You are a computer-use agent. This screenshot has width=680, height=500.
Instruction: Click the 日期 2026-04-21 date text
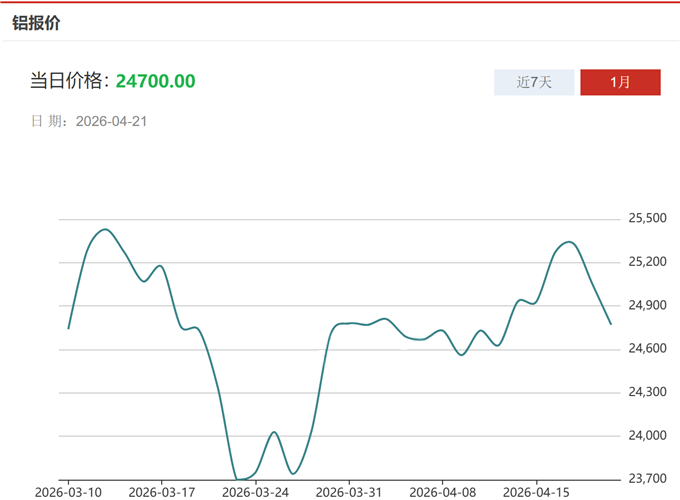coord(89,121)
